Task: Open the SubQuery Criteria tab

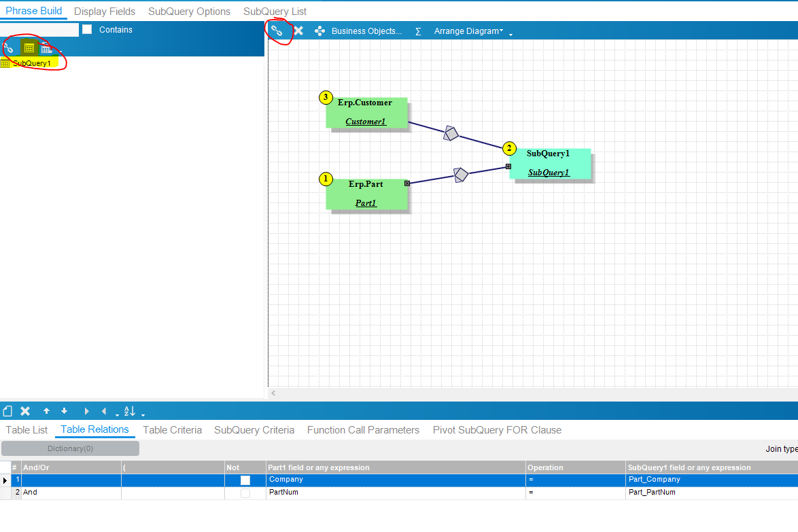Action: pyautogui.click(x=254, y=430)
